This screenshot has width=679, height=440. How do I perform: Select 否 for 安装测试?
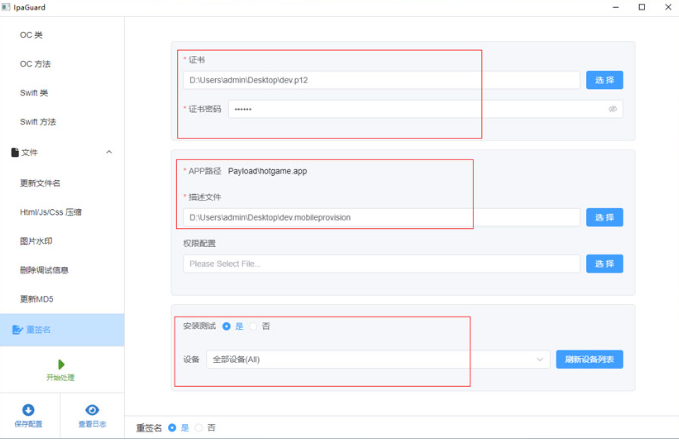pyautogui.click(x=253, y=326)
